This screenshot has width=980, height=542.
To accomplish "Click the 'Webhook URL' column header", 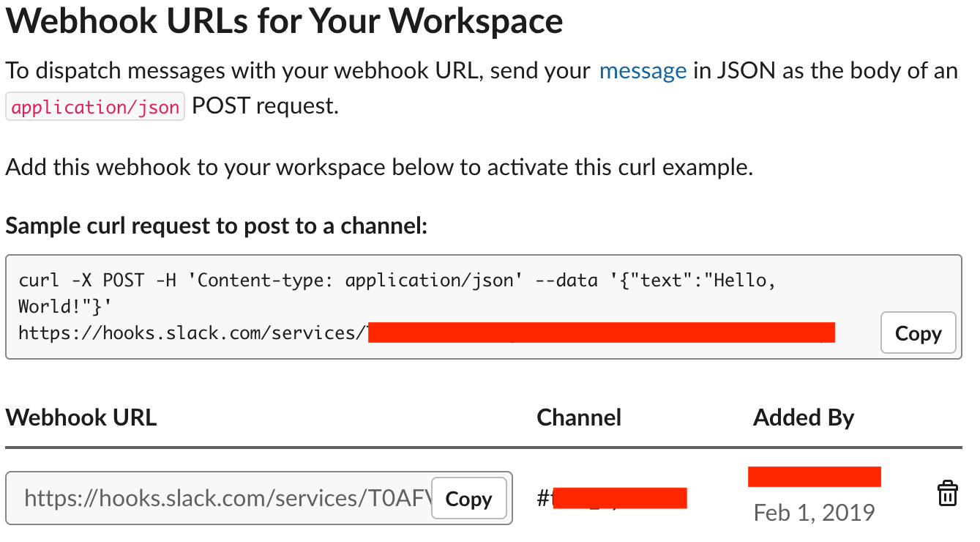I will (81, 417).
